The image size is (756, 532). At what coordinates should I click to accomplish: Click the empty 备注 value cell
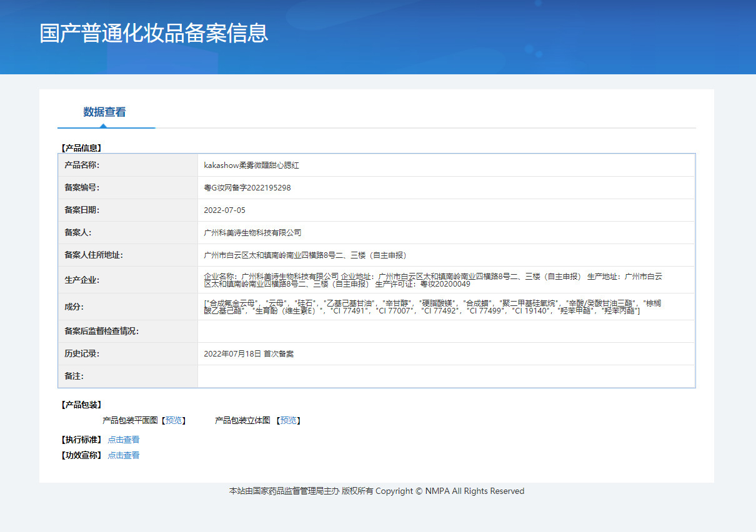pyautogui.click(x=445, y=377)
